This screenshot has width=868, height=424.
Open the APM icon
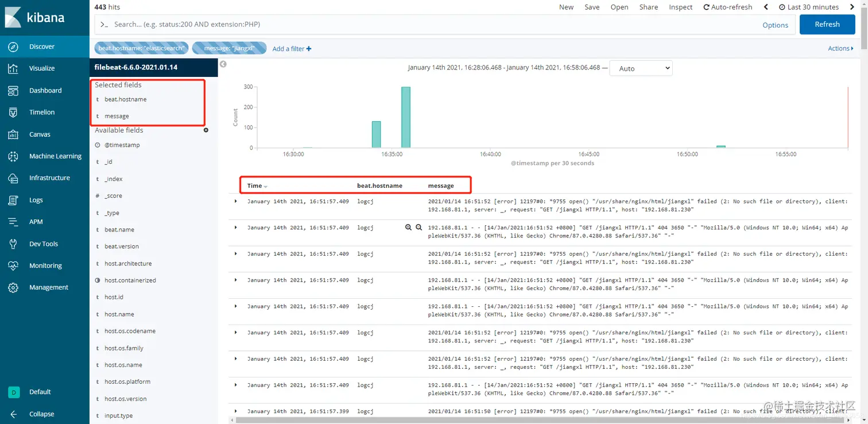tap(13, 222)
